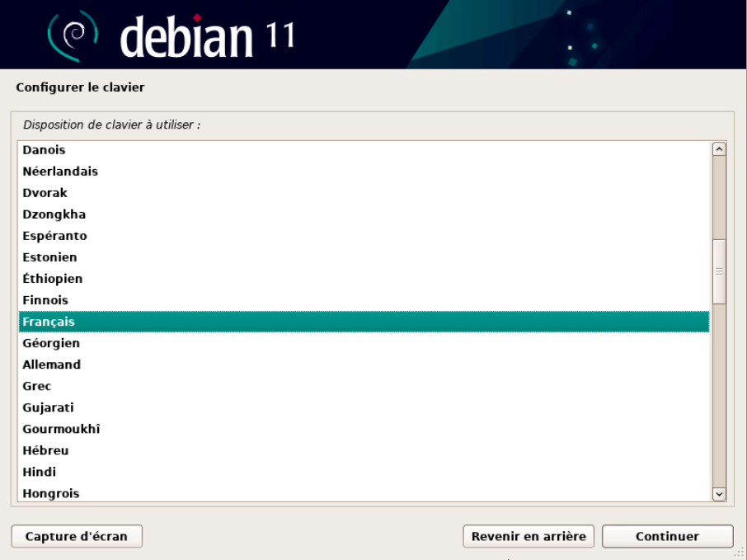Choose Hongrois at the list bottom
Screen dimensions: 747x560
(x=51, y=493)
